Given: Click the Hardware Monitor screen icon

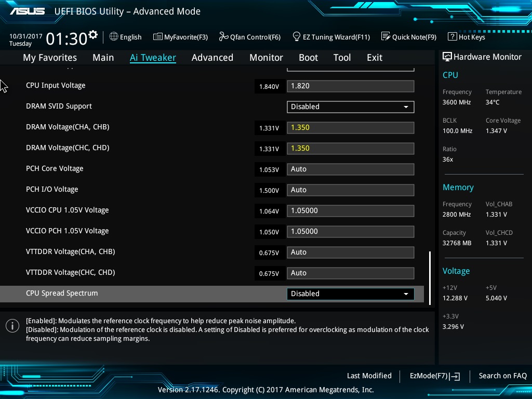Looking at the screenshot, I should click(447, 57).
